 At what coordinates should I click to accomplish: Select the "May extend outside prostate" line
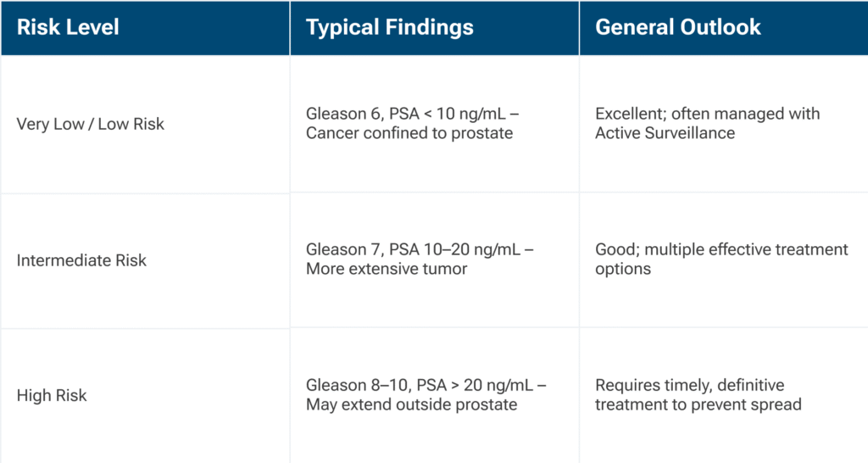tap(411, 404)
